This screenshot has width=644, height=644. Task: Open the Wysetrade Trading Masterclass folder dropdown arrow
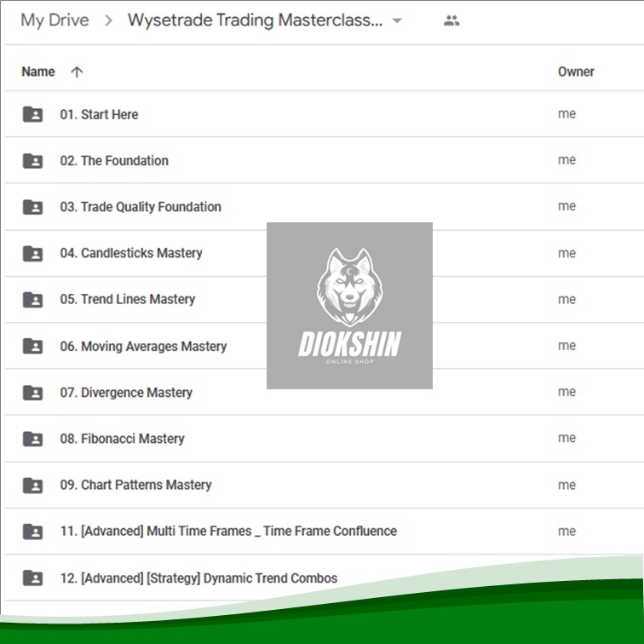click(397, 20)
